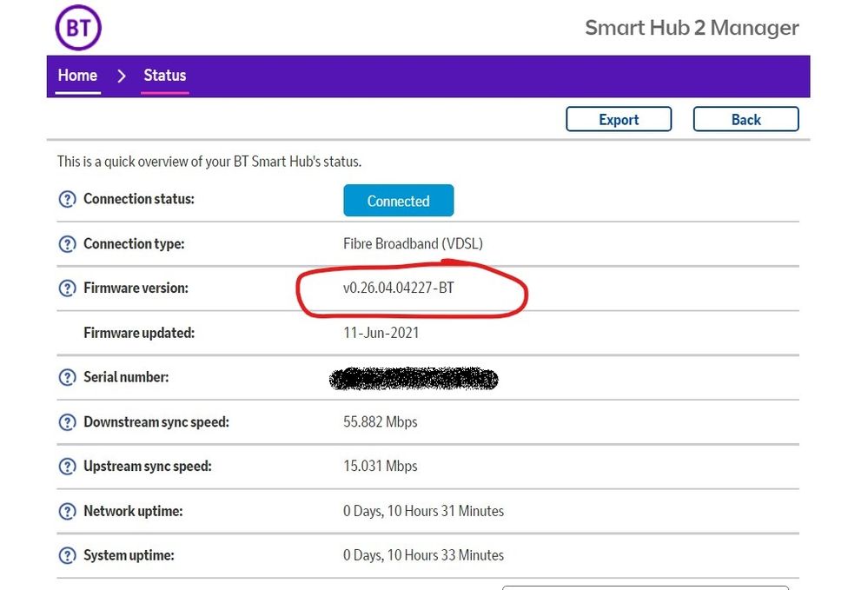868x590 pixels.
Task: Click help icon beside System uptime
Action: [67, 556]
